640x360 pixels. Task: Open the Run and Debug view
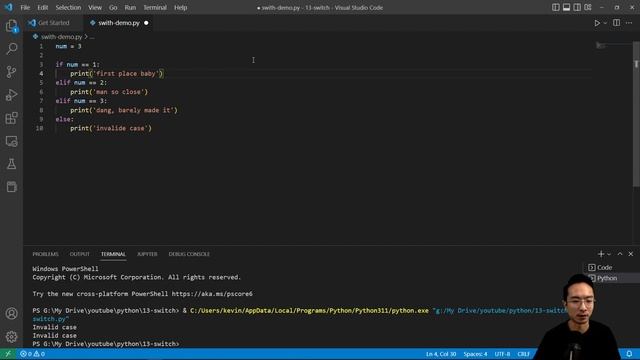click(11, 95)
